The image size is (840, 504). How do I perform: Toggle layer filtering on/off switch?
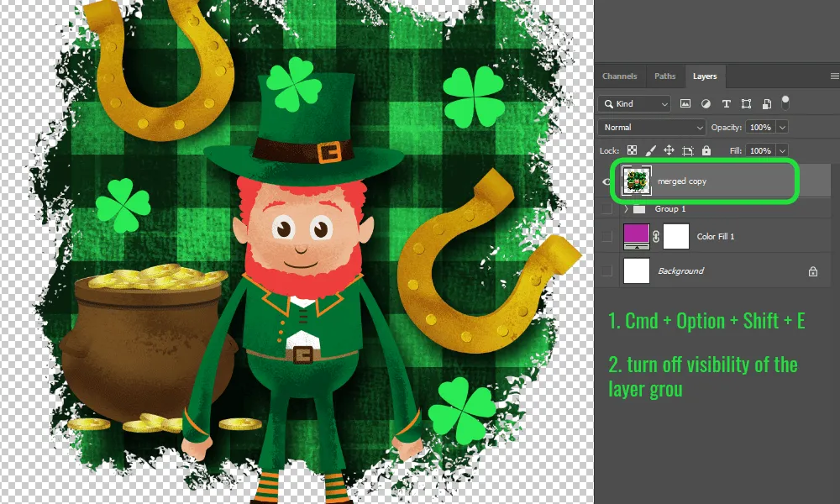point(785,102)
